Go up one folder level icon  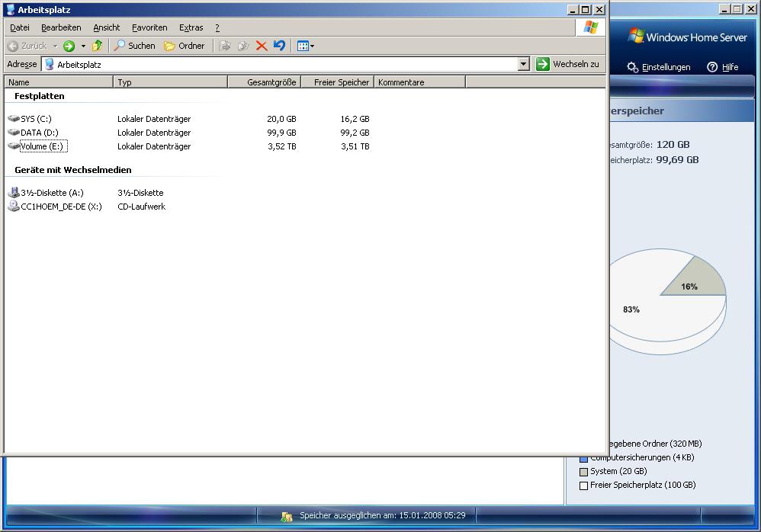pos(97,46)
